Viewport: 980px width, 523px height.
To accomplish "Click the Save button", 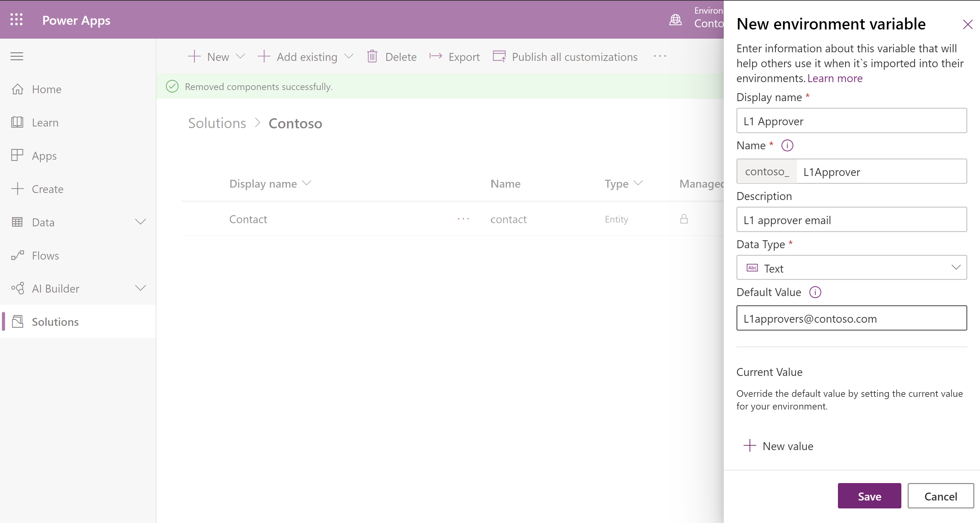I will click(x=868, y=496).
